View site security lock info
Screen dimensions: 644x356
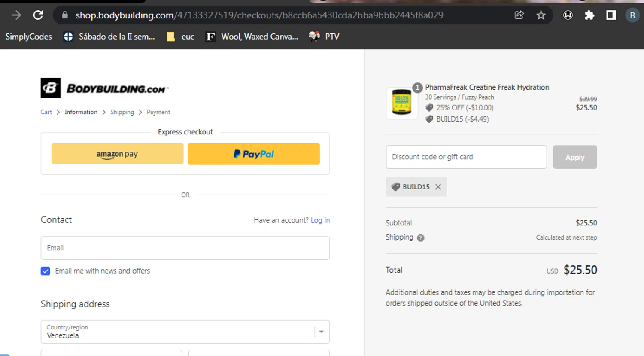click(x=65, y=15)
